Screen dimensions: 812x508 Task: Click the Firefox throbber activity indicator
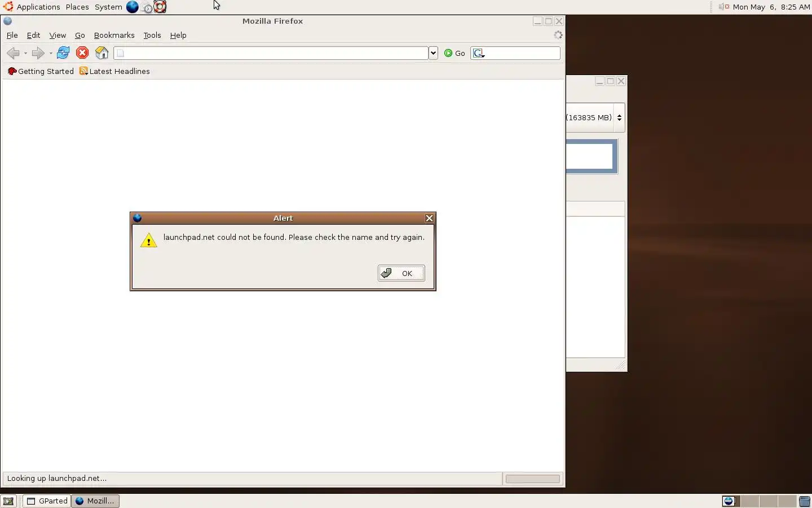pyautogui.click(x=558, y=35)
